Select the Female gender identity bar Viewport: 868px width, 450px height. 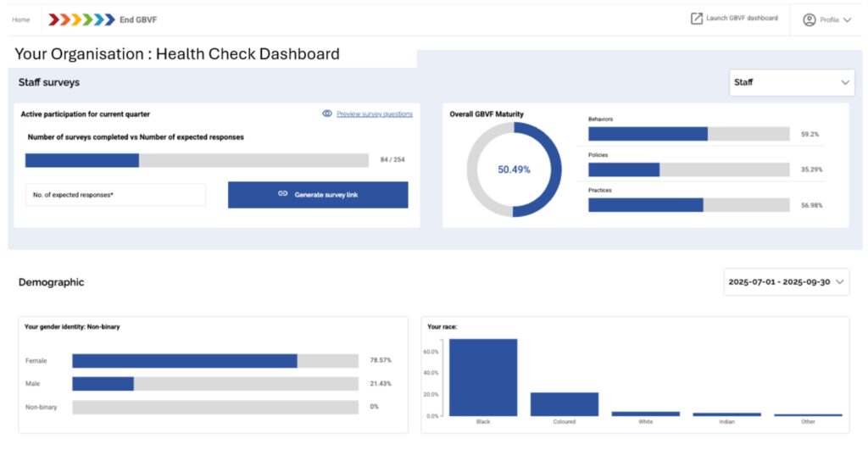pyautogui.click(x=214, y=361)
